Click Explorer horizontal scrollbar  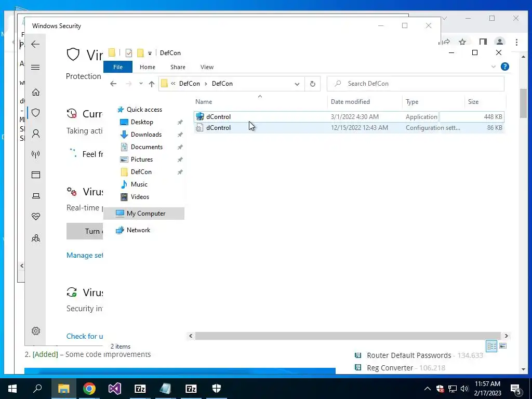[x=348, y=336]
